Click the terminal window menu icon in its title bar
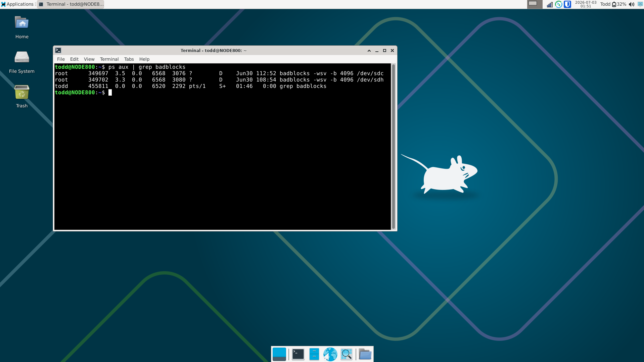The image size is (644, 362). tap(58, 50)
